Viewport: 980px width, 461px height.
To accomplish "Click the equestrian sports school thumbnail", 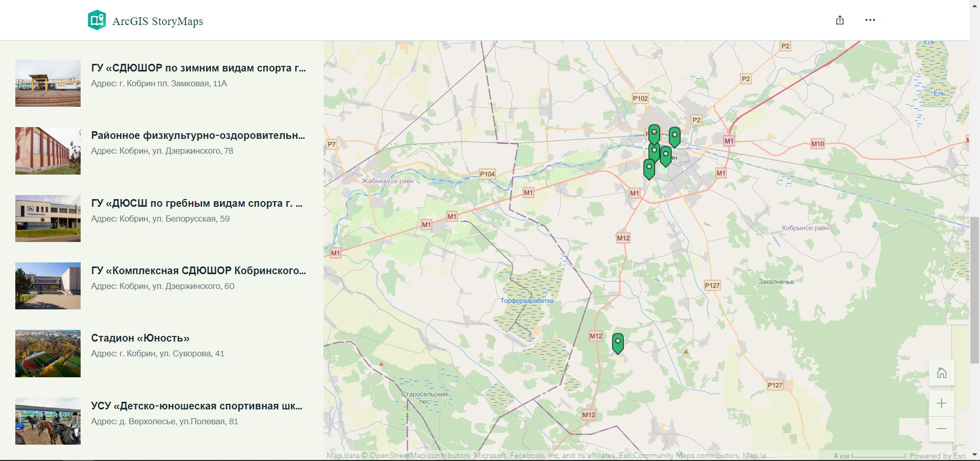I will [x=48, y=421].
